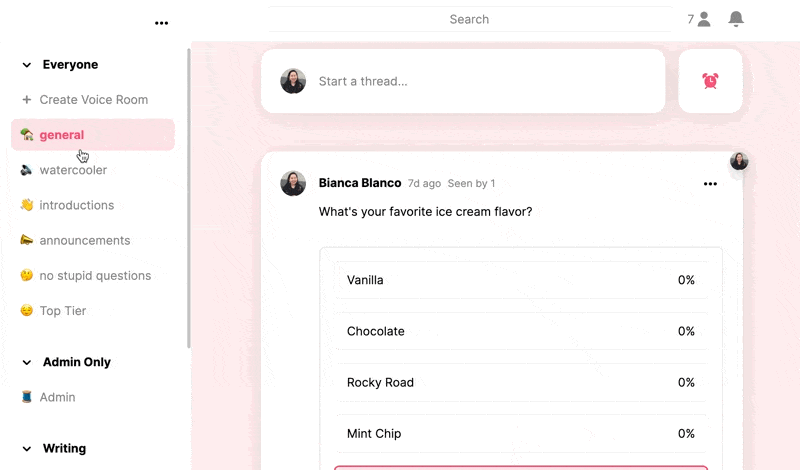The width and height of the screenshot is (800, 470).
Task: Collapse the Writing section
Action: click(x=27, y=449)
